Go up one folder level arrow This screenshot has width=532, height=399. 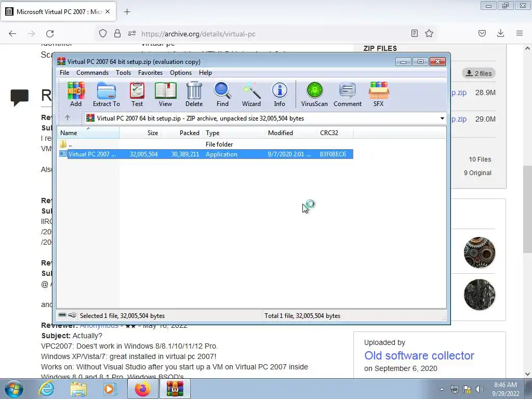[68, 118]
